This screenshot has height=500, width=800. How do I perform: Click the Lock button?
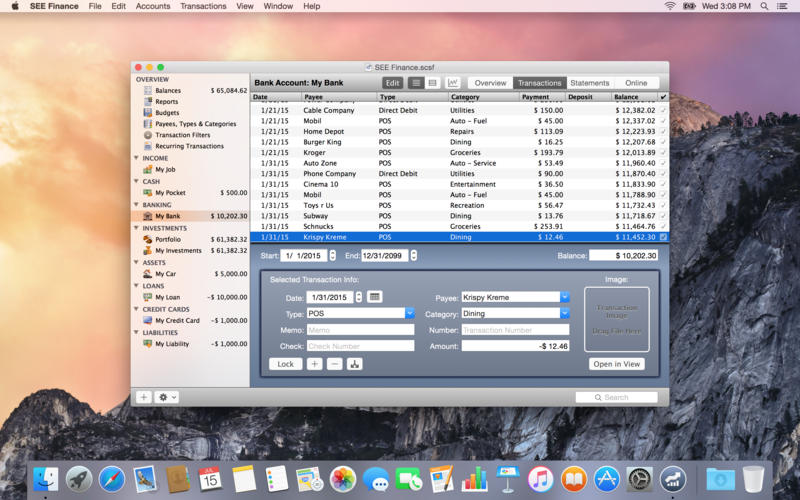pos(285,364)
